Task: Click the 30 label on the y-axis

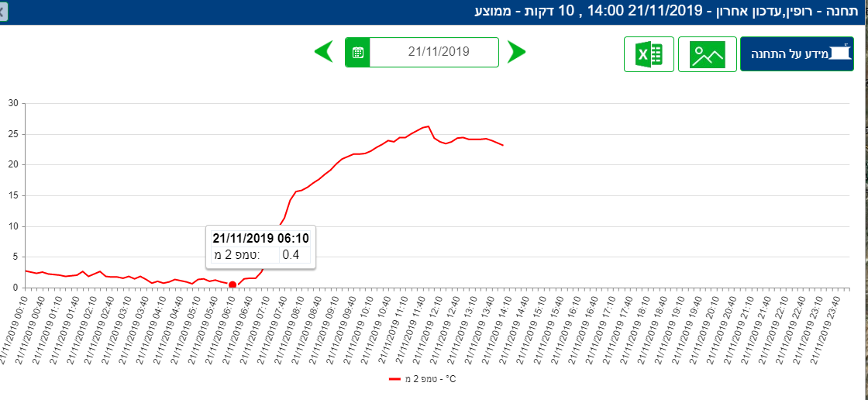Action: [x=11, y=103]
